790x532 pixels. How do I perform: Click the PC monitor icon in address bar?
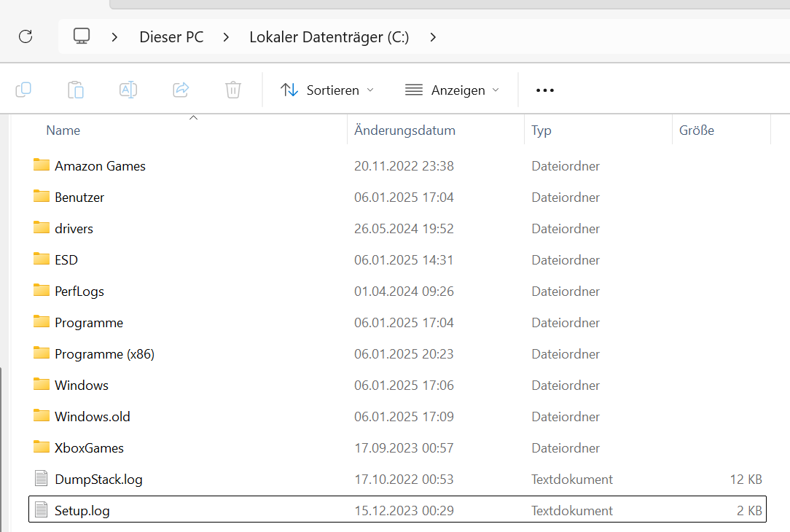[x=82, y=36]
